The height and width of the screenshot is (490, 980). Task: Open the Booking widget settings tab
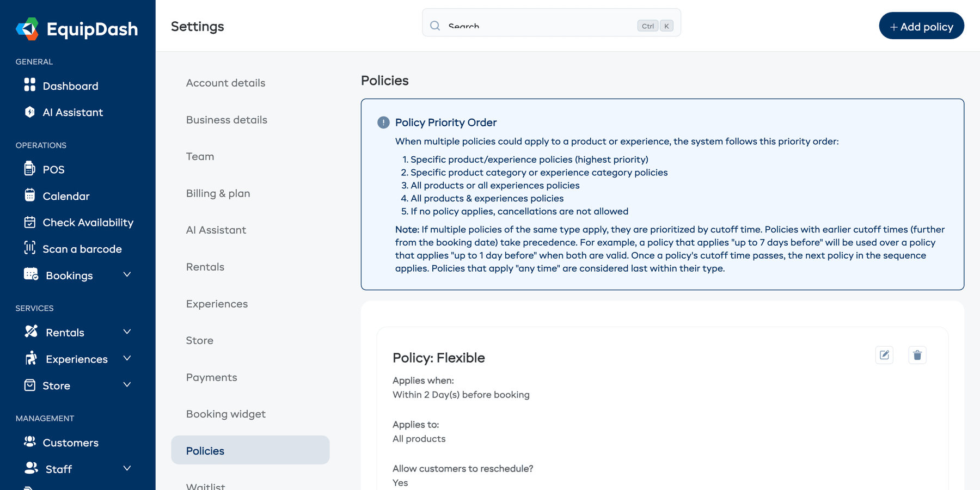pos(225,414)
